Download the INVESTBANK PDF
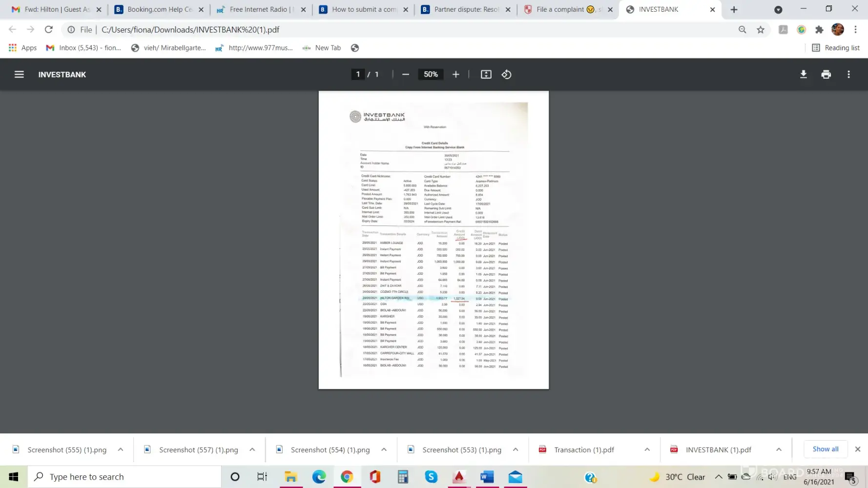 (803, 74)
